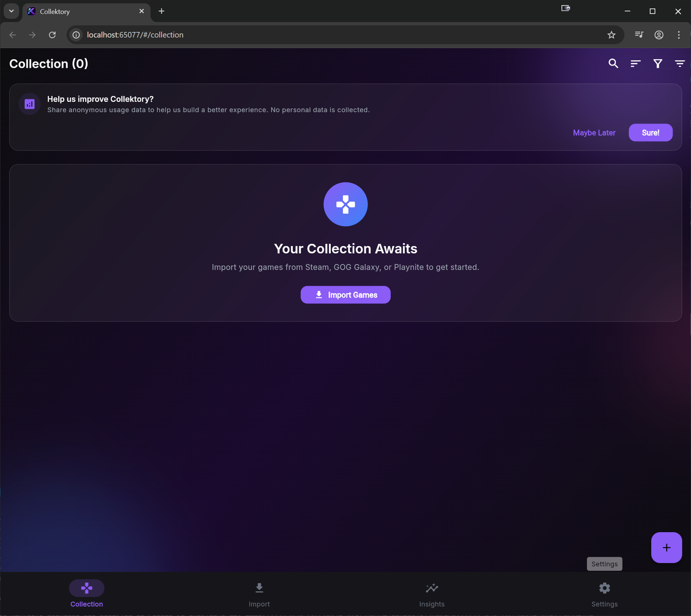
Task: Switch to the Import tab
Action: (259, 594)
